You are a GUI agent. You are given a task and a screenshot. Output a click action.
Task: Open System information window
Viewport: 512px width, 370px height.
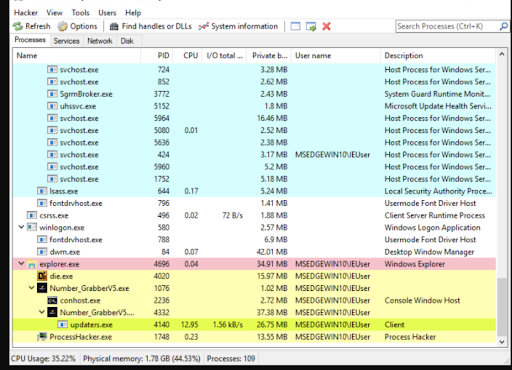[x=238, y=26]
